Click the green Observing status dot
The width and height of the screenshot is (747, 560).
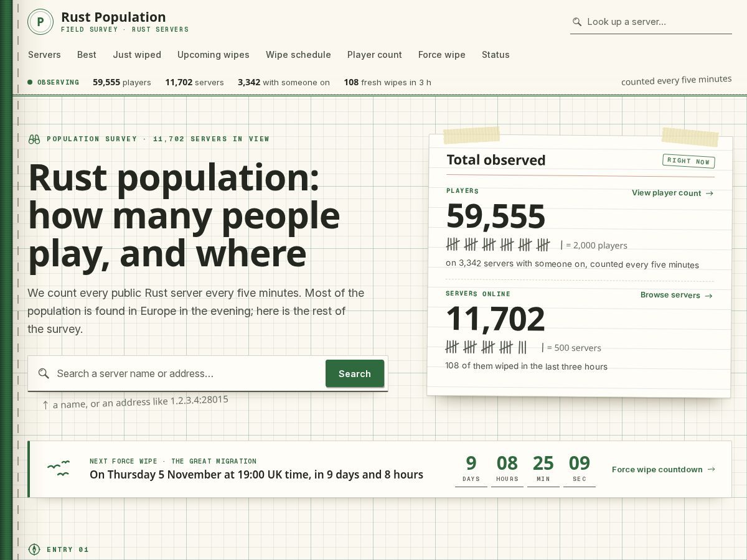(x=30, y=82)
